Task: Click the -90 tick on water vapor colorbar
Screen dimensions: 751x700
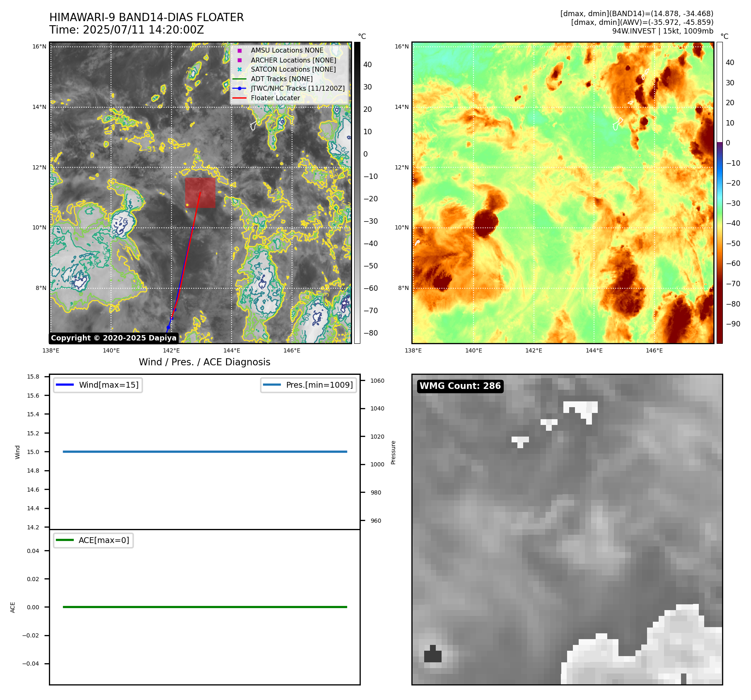Action: coord(733,324)
